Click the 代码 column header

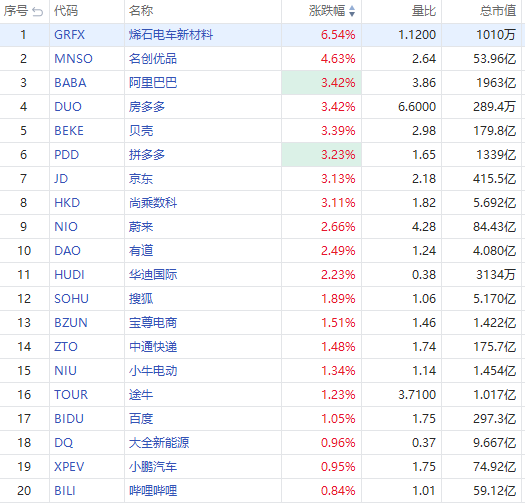(x=66, y=11)
